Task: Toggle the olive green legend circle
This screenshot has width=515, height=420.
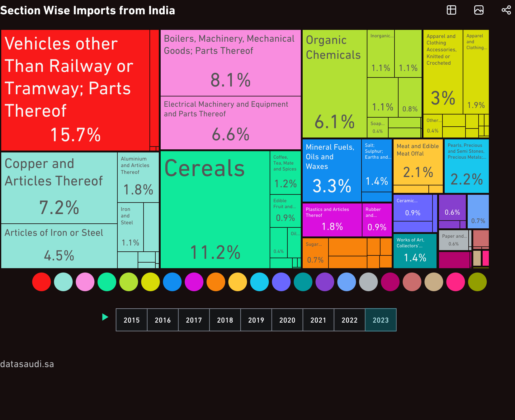Action: [x=477, y=282]
